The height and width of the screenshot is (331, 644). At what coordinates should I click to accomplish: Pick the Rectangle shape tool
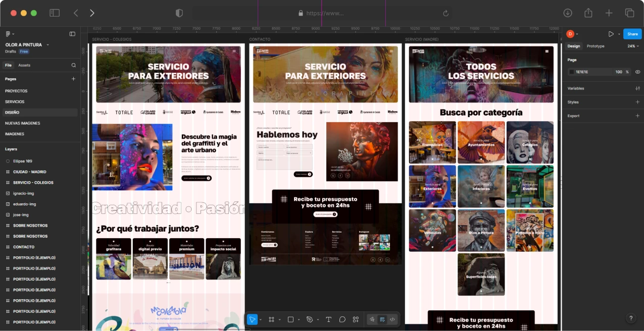pyautogui.click(x=290, y=319)
